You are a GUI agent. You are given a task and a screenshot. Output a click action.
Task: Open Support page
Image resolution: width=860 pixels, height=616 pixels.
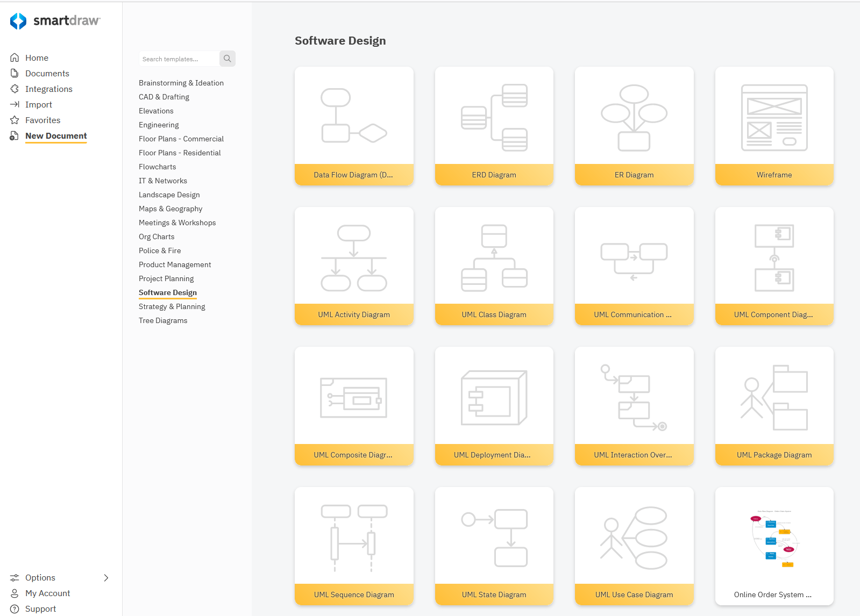click(x=41, y=609)
